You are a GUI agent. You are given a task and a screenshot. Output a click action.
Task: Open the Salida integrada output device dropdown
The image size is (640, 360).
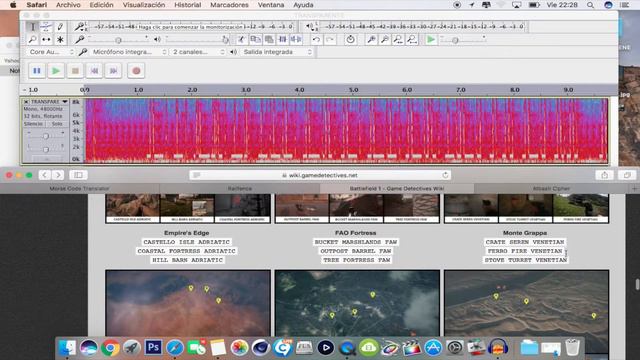click(278, 52)
